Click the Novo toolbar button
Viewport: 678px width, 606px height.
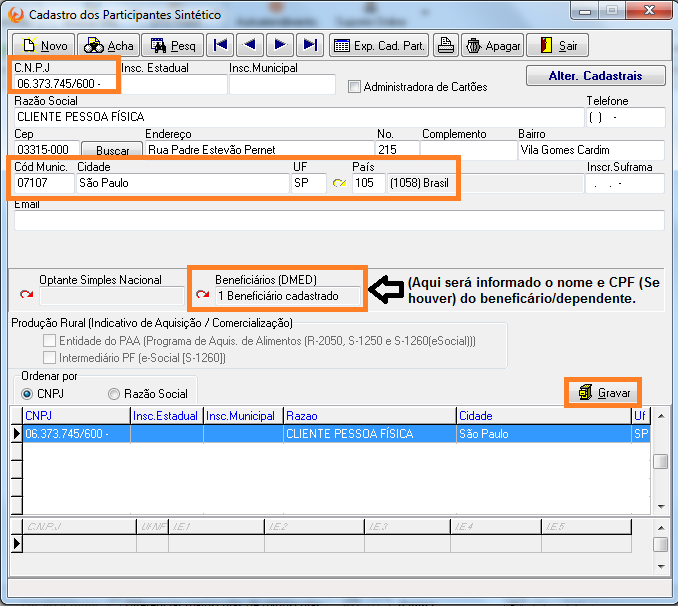pos(44,46)
